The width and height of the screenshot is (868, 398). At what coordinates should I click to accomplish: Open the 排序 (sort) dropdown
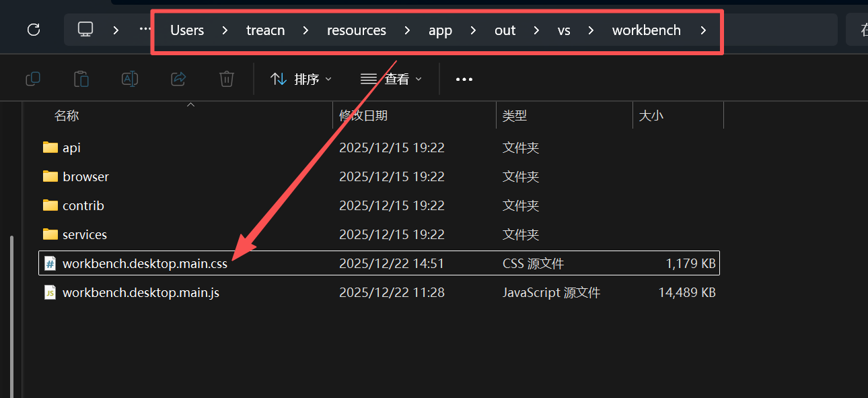301,78
